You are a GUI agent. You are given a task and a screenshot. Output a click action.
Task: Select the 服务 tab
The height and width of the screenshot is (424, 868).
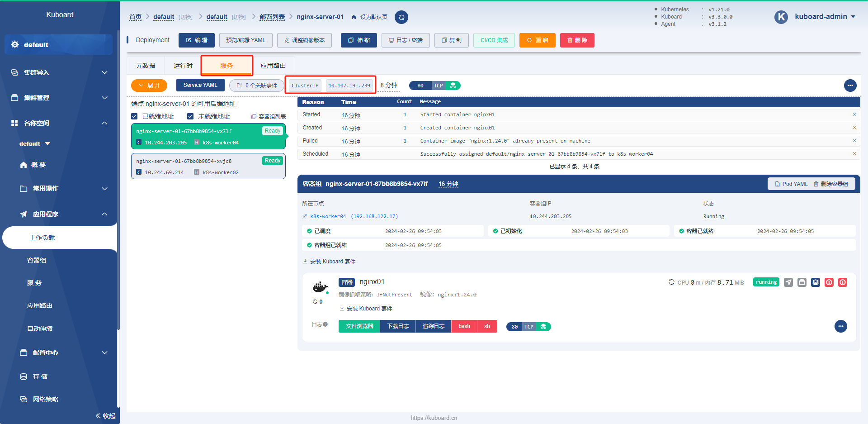pos(226,66)
